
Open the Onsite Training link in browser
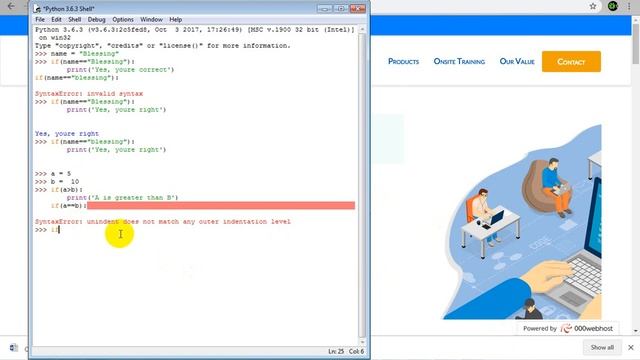[x=459, y=61]
